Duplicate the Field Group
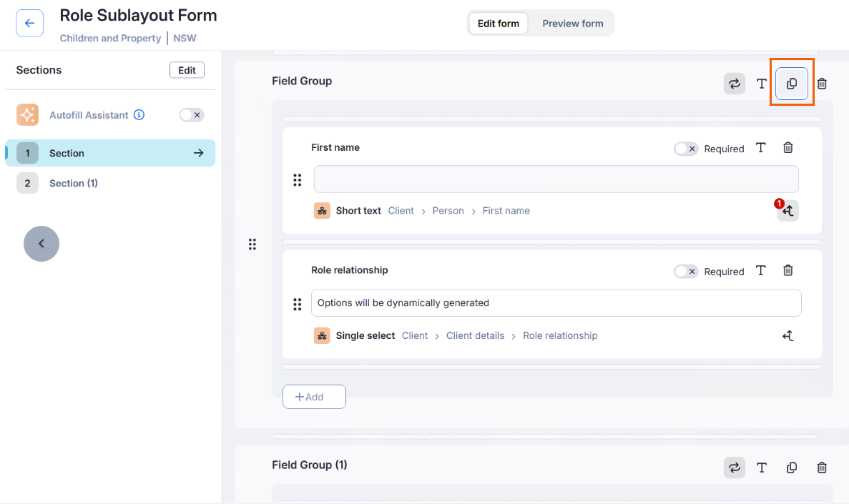The height and width of the screenshot is (504, 849). pyautogui.click(x=792, y=84)
